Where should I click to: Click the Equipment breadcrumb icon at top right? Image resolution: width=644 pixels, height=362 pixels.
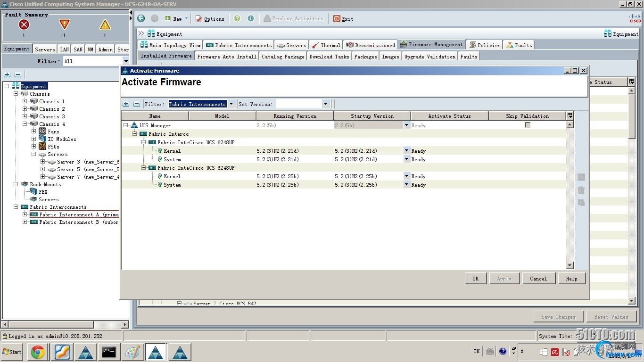point(608,33)
